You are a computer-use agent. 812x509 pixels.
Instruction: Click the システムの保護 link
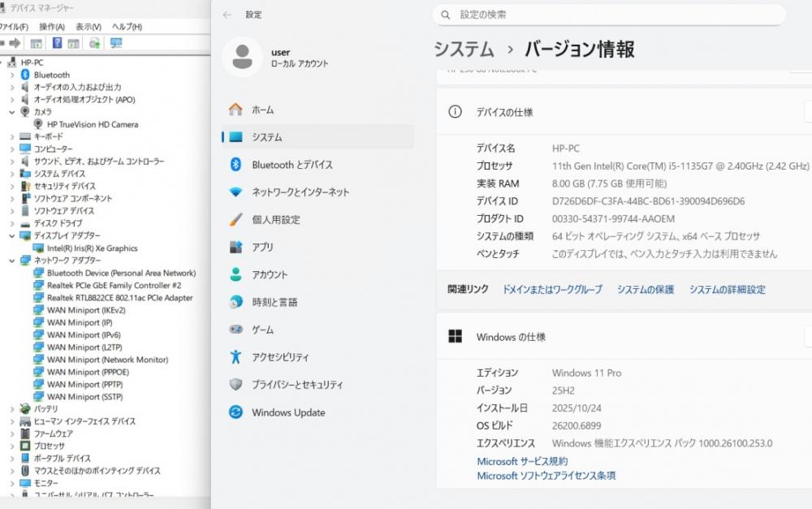645,290
